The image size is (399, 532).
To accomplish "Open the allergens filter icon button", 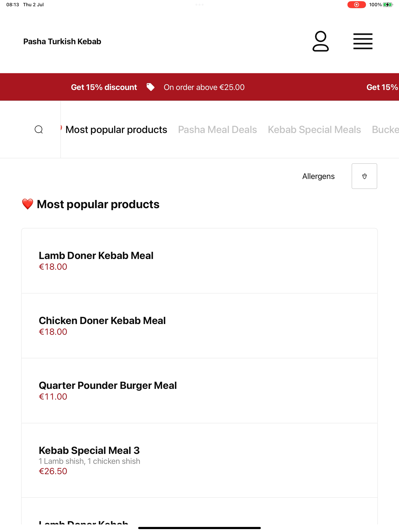I will pos(364,176).
